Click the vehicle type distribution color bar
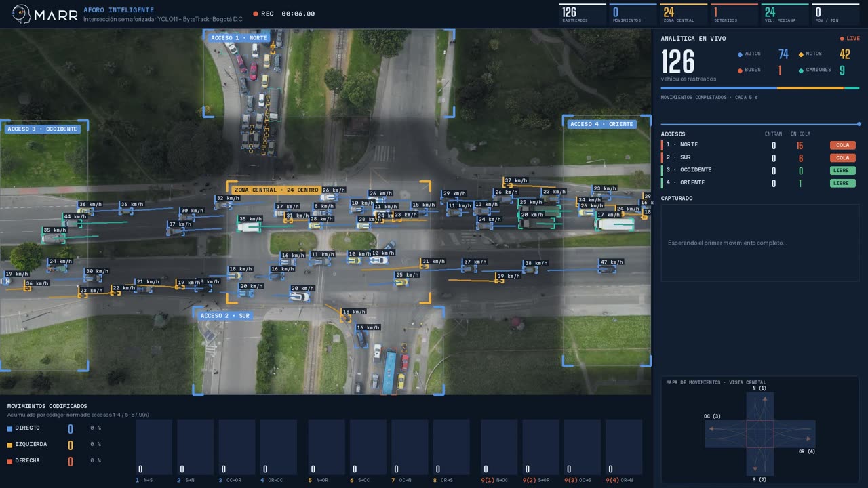The width and height of the screenshot is (868, 488). point(759,88)
